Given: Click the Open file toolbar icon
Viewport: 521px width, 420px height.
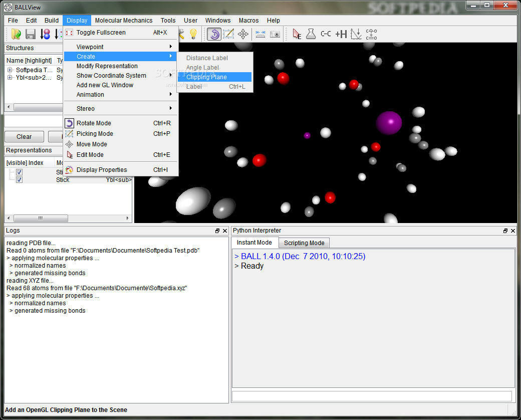Looking at the screenshot, I should pos(16,34).
